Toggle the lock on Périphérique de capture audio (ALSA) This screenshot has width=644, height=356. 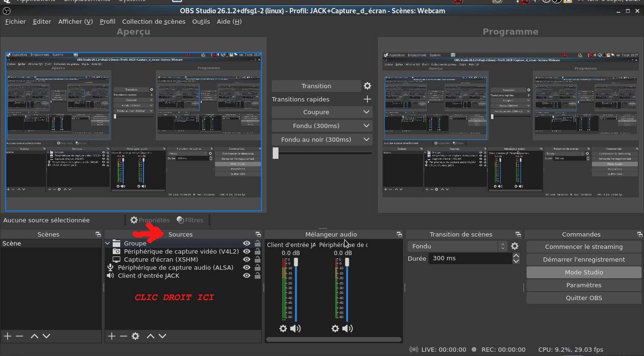point(258,268)
